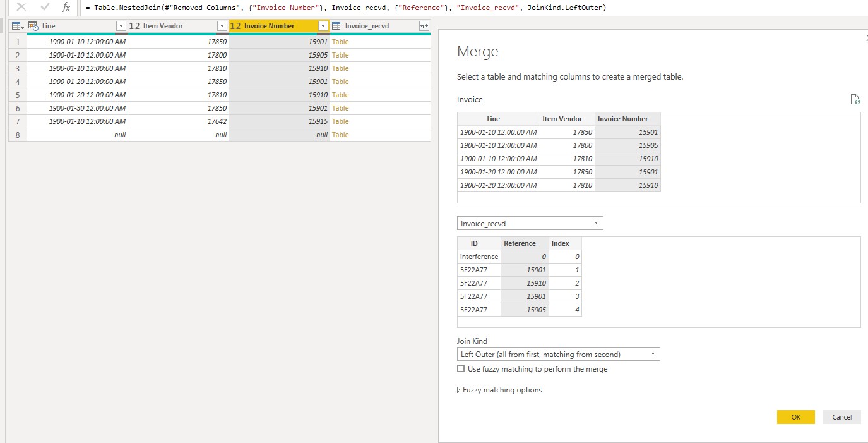
Task: Click the refresh preview icon in Merge dialog
Action: pyautogui.click(x=855, y=99)
